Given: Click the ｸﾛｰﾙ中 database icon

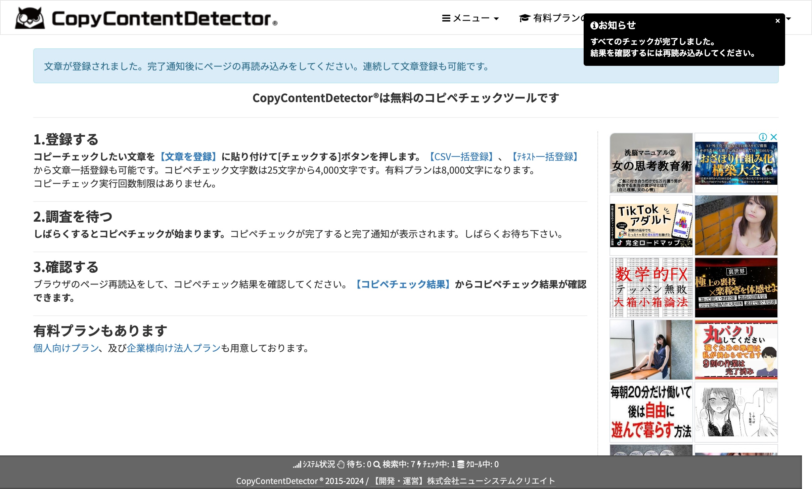Looking at the screenshot, I should click(x=460, y=465).
